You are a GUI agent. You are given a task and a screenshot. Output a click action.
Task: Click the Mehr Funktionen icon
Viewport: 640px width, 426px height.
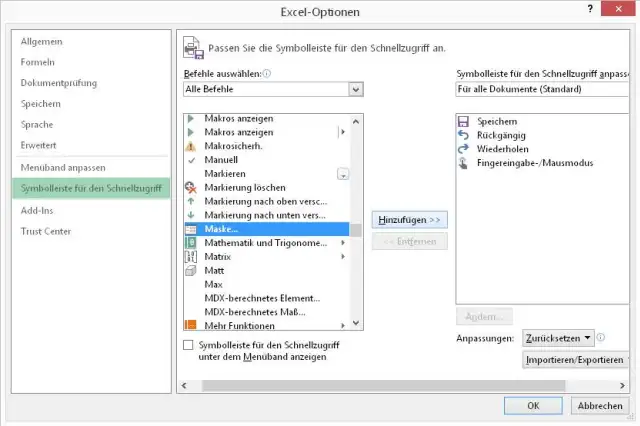pyautogui.click(x=191, y=325)
